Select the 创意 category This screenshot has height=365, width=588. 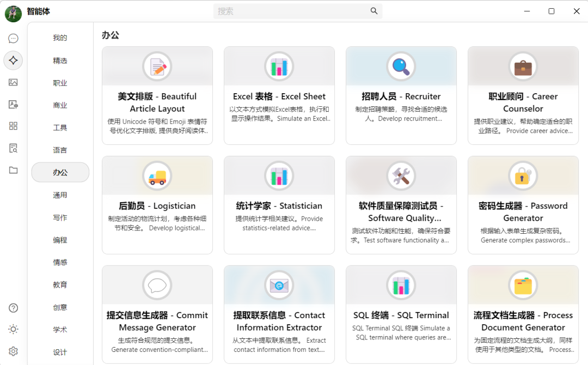[x=60, y=307]
